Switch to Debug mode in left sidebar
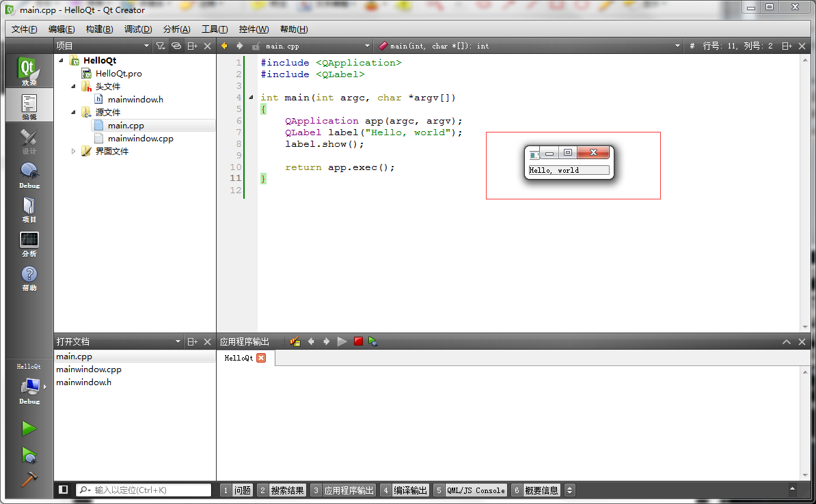This screenshot has height=504, width=816. tap(28, 172)
